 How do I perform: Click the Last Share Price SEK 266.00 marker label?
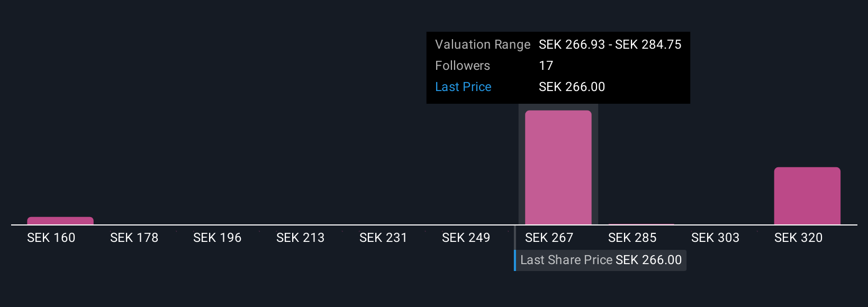(601, 260)
